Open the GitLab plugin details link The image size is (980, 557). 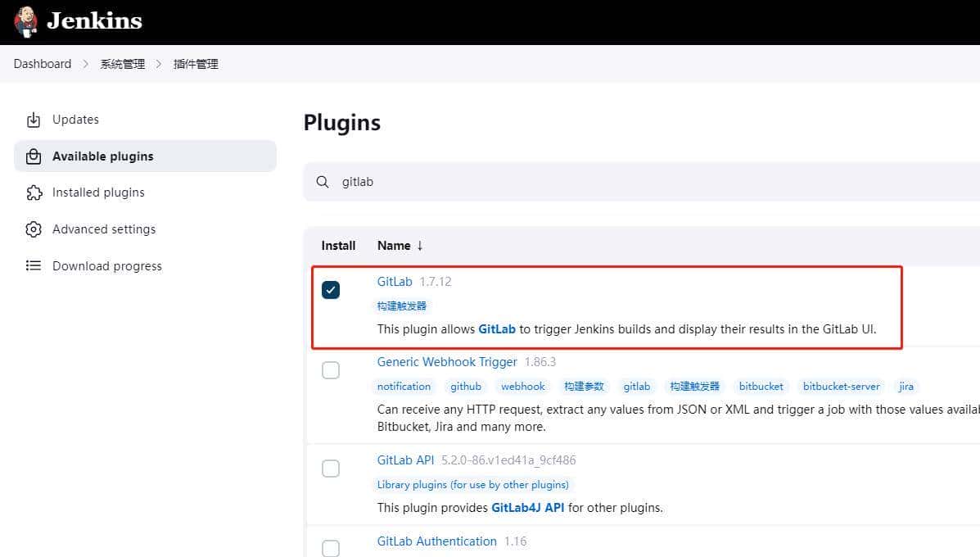click(394, 281)
